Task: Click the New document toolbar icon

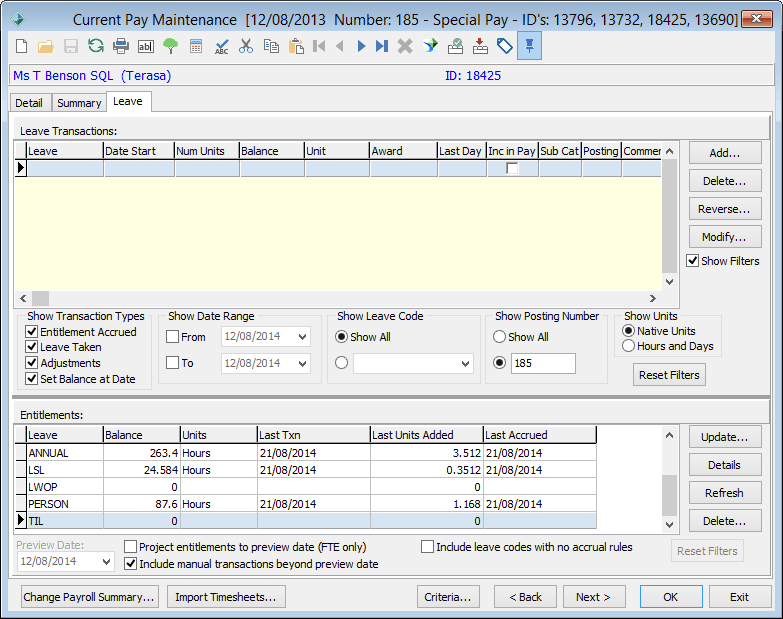Action: pyautogui.click(x=21, y=46)
